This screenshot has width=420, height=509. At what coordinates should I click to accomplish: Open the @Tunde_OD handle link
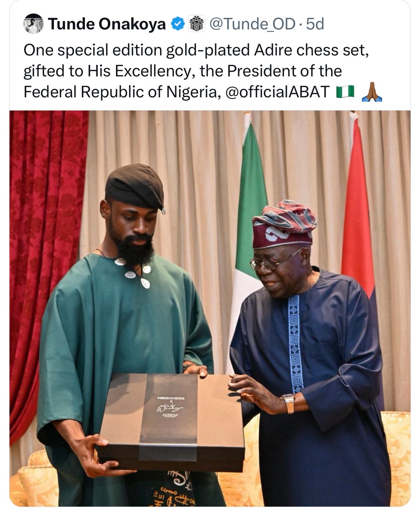pyautogui.click(x=252, y=24)
